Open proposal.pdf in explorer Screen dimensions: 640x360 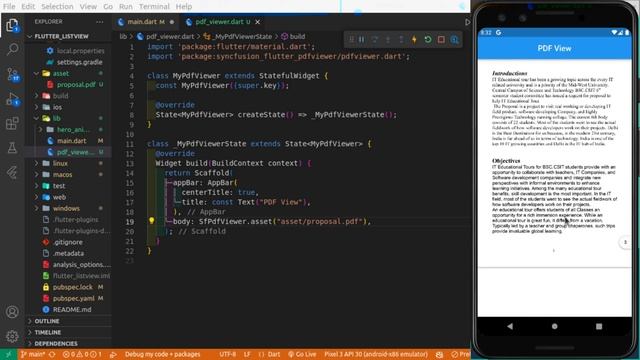(76, 84)
